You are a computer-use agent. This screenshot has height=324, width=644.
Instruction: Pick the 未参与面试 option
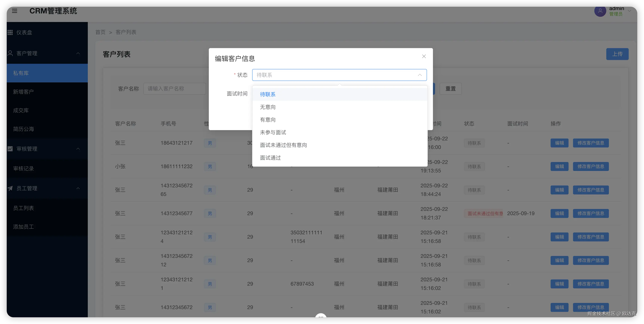click(273, 132)
